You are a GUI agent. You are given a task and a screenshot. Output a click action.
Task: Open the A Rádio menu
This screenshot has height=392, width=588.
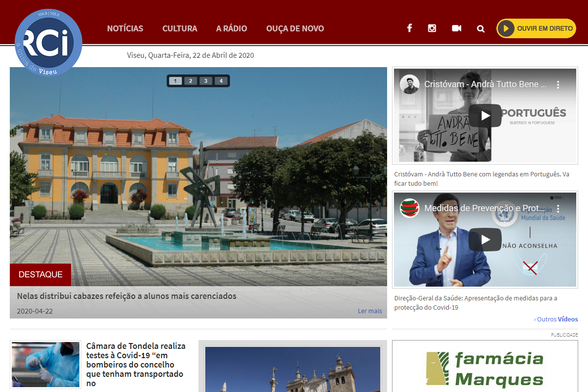pyautogui.click(x=231, y=28)
